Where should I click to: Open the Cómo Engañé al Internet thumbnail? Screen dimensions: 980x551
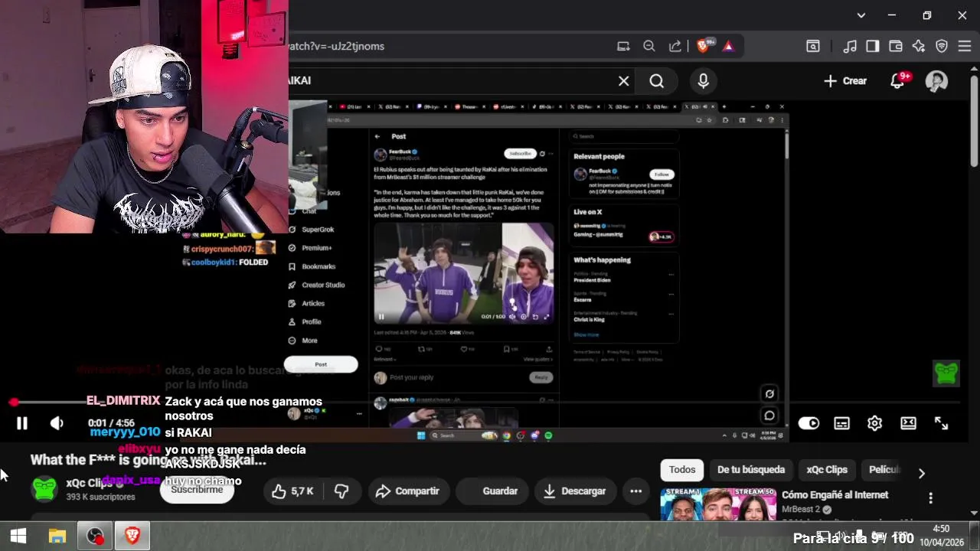tap(718, 504)
